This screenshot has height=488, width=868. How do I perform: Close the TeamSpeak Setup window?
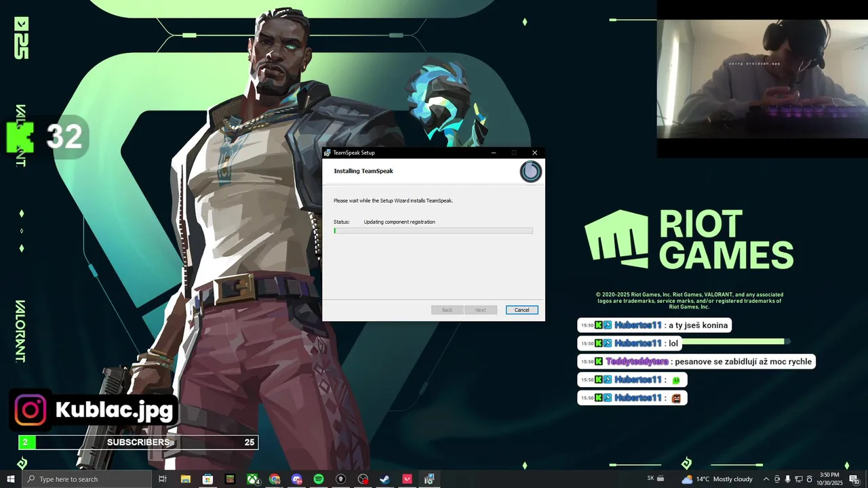(x=534, y=152)
